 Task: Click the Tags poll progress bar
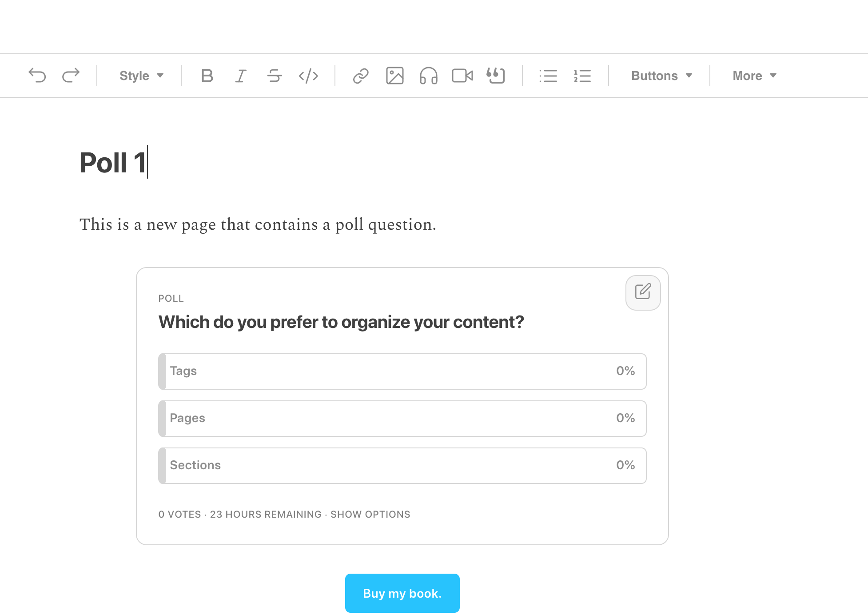[402, 371]
